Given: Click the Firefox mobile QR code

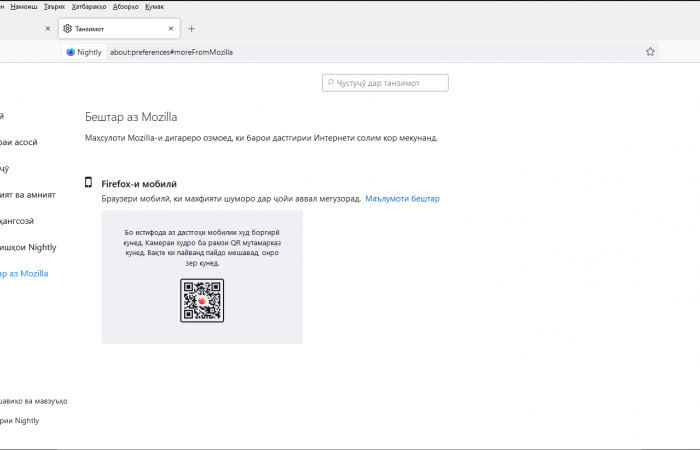Looking at the screenshot, I should tap(202, 300).
